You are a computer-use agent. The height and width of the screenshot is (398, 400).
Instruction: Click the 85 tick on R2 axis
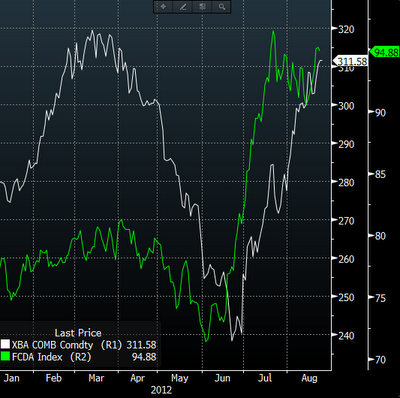point(380,174)
